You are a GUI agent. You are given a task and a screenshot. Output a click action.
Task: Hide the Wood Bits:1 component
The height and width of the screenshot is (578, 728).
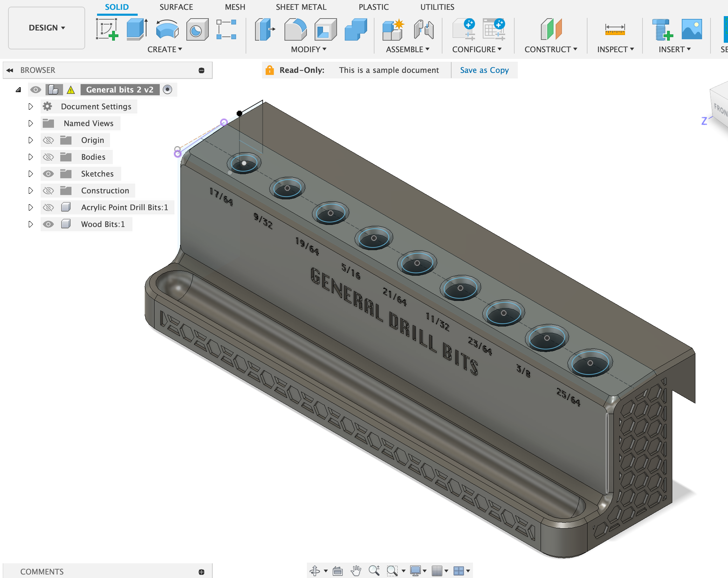(48, 225)
